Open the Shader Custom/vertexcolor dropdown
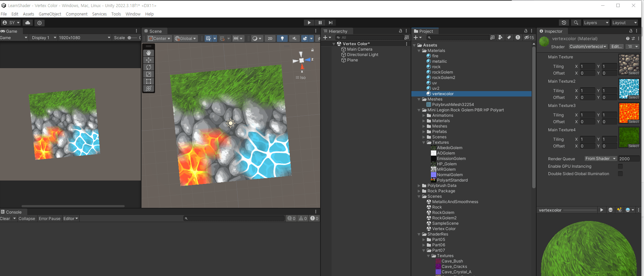The image size is (644, 276). point(588,47)
